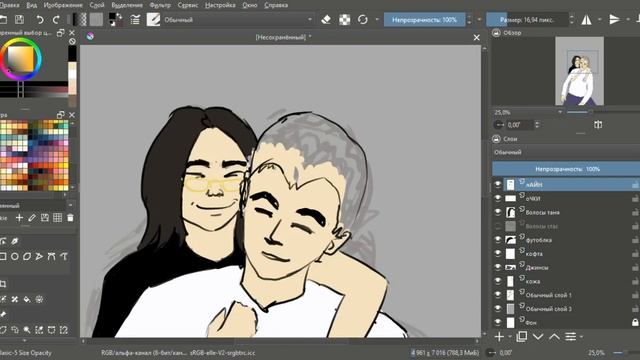The width and height of the screenshot is (640, 360).
Task: Click the Undo arrow icon
Action: (x=40, y=20)
